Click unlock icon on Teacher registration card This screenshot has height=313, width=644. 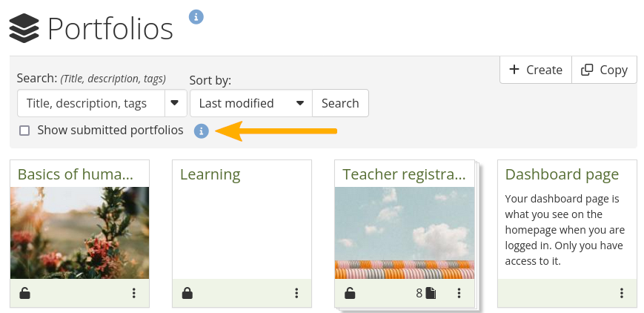coord(350,293)
